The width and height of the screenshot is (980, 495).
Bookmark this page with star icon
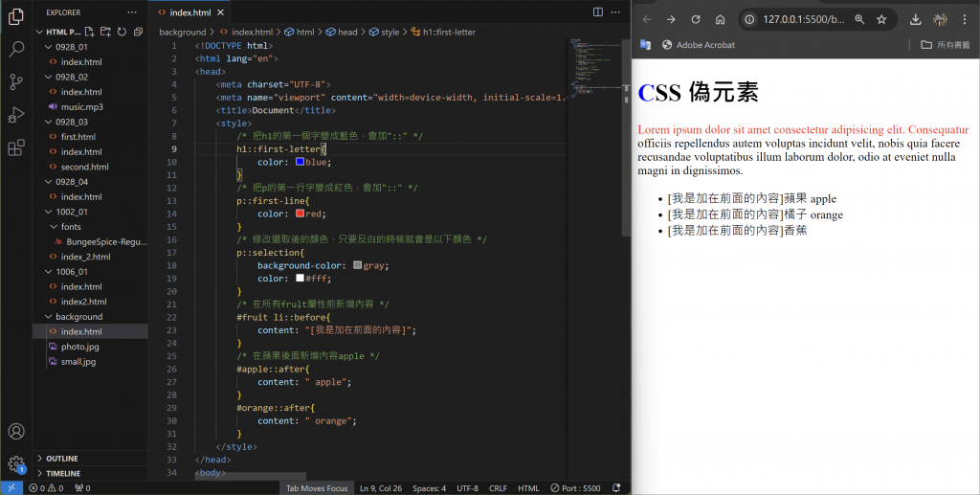[881, 19]
